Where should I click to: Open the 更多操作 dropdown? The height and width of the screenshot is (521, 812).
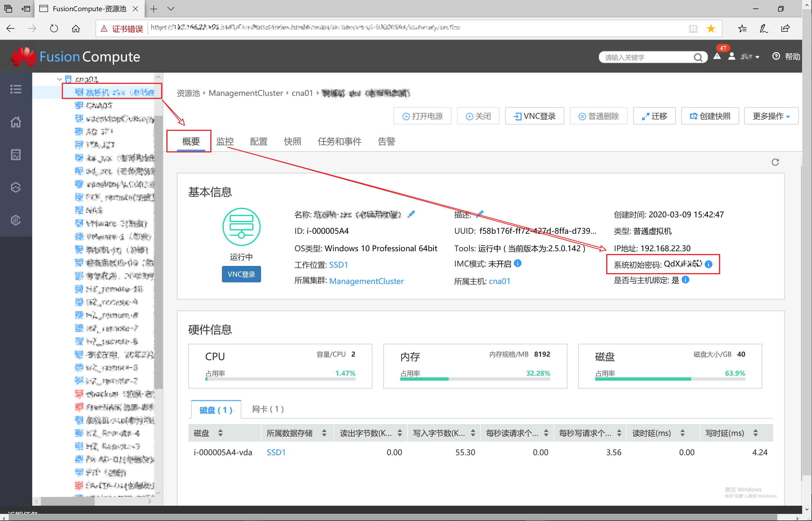(x=771, y=116)
